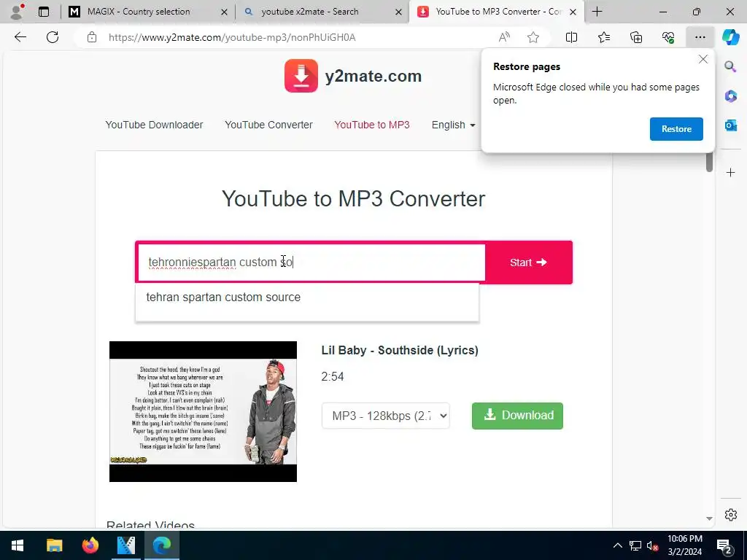
Task: Launch Firefox from the taskbar
Action: 90,545
